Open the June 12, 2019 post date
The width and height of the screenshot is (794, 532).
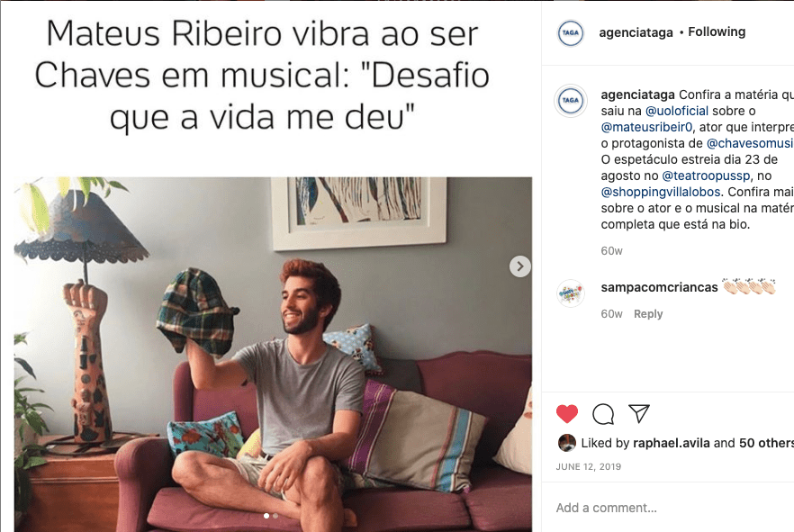pos(589,466)
